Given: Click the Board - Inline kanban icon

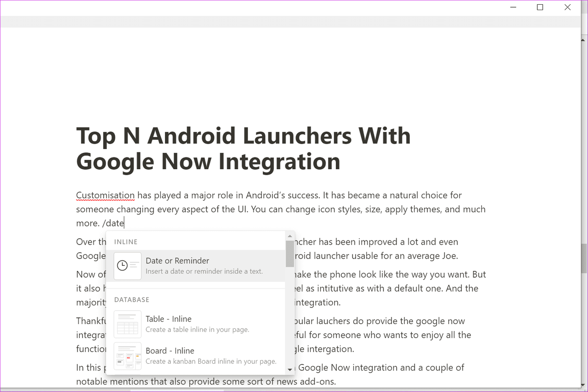Looking at the screenshot, I should pyautogui.click(x=128, y=356).
